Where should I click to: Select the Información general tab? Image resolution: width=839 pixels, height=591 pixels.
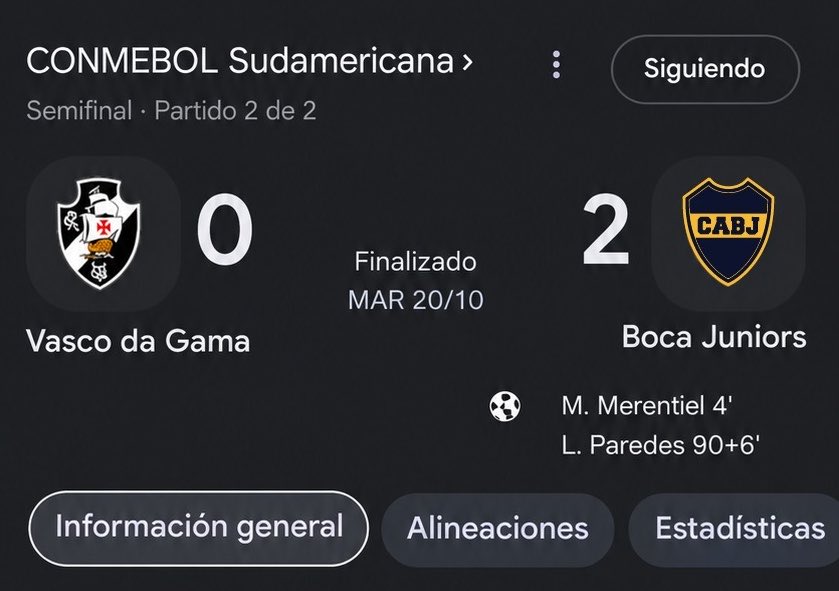[199, 528]
